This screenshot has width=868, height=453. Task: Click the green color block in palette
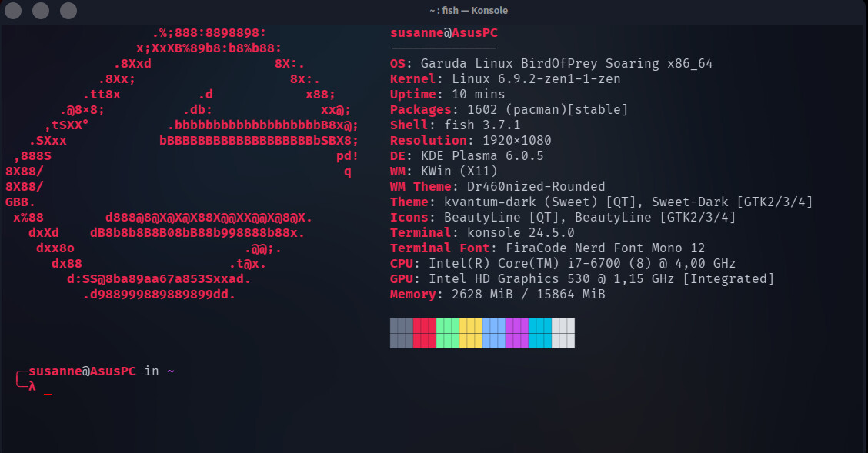[x=448, y=333]
